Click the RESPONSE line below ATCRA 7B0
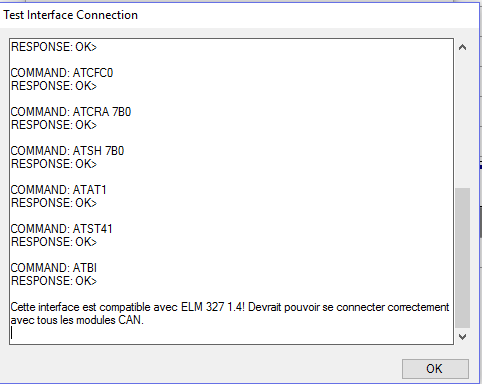Viewport: 482px width, 385px height. click(54, 125)
